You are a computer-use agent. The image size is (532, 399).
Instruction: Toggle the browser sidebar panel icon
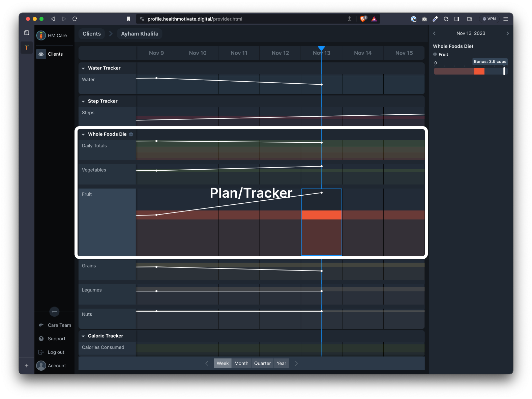point(27,33)
